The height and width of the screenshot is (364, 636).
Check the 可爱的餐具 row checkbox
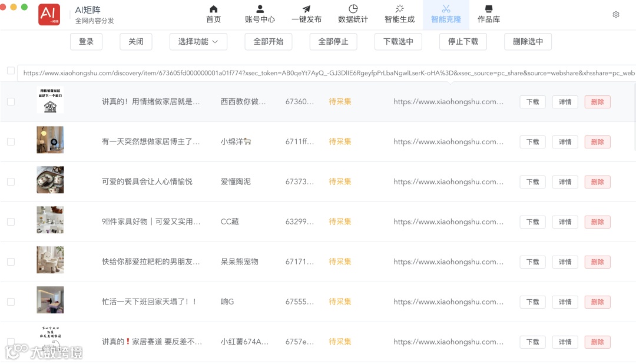point(11,181)
